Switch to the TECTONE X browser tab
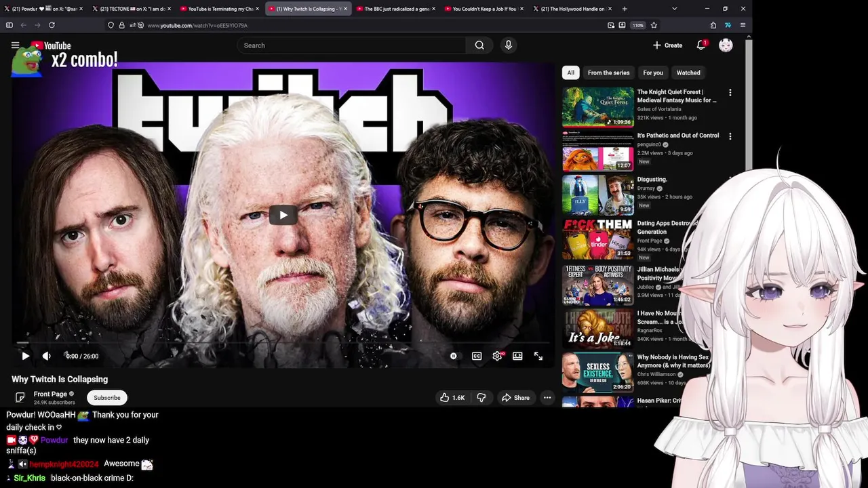Image resolution: width=868 pixels, height=488 pixels. [x=132, y=9]
